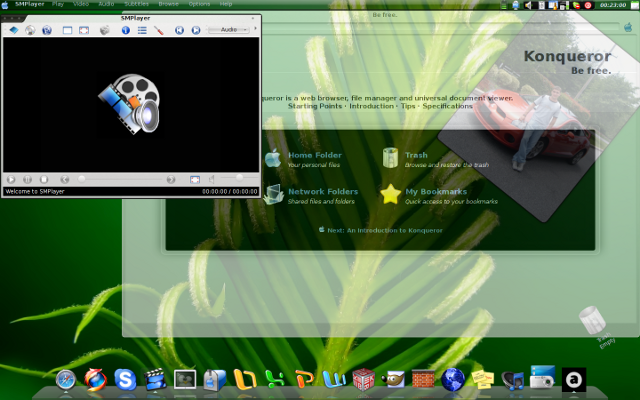Viewport: 640px width, 400px height.
Task: Open the Subtitles menu
Action: click(x=136, y=4)
